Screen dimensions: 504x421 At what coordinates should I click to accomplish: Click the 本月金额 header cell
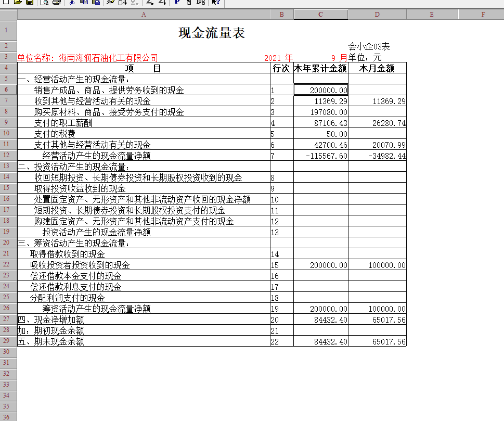click(378, 68)
